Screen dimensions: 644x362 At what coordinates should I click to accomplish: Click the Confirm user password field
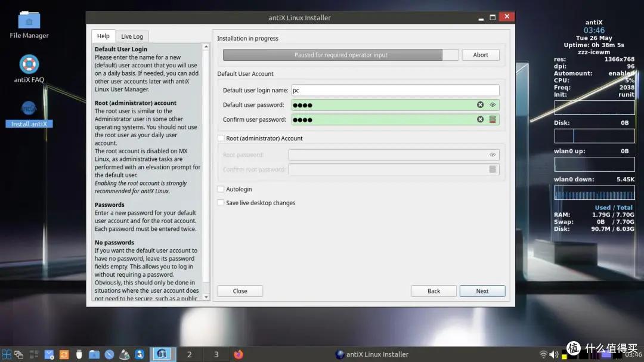395,119
